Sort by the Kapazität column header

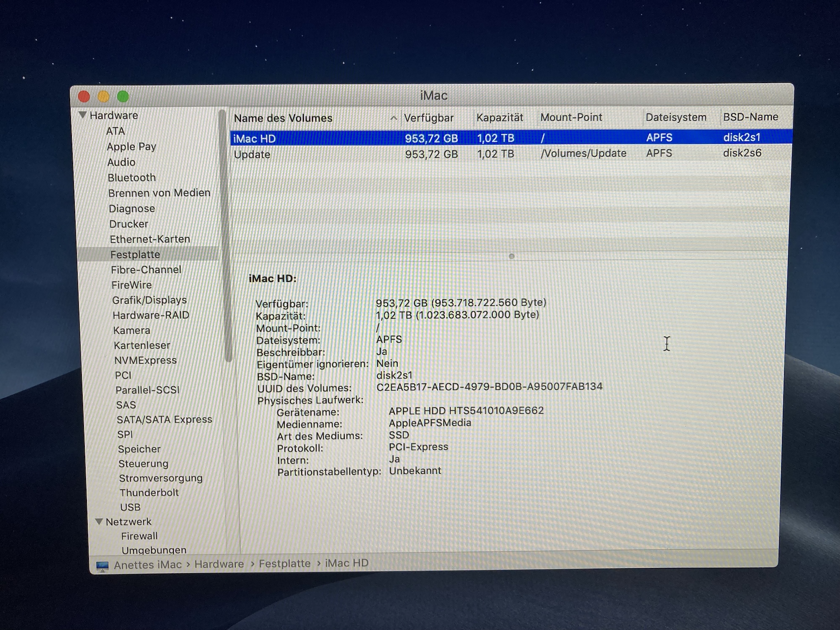tap(499, 118)
